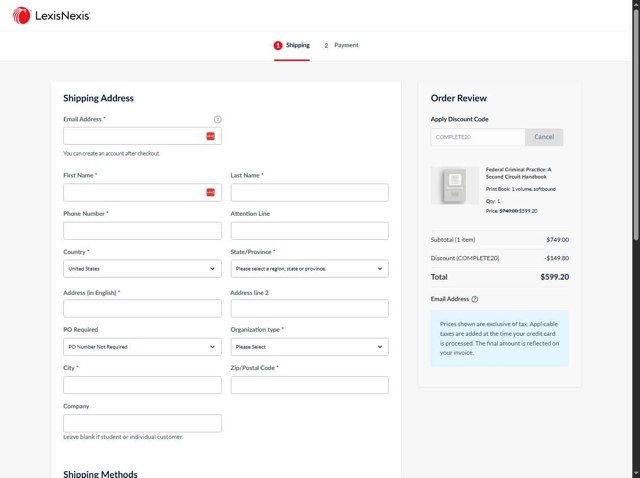Open the Country dropdown
This screenshot has height=478, width=640.
(142, 269)
